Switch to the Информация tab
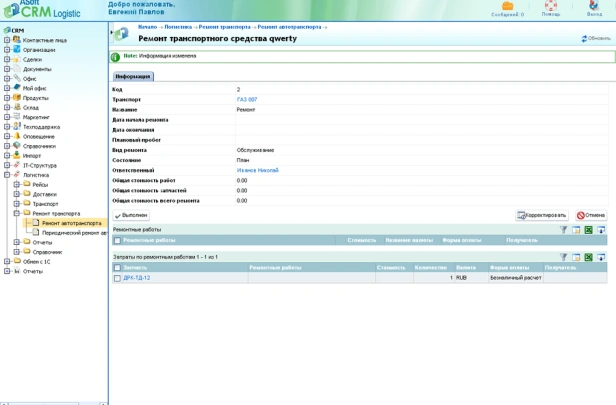The width and height of the screenshot is (616, 405). (x=132, y=76)
